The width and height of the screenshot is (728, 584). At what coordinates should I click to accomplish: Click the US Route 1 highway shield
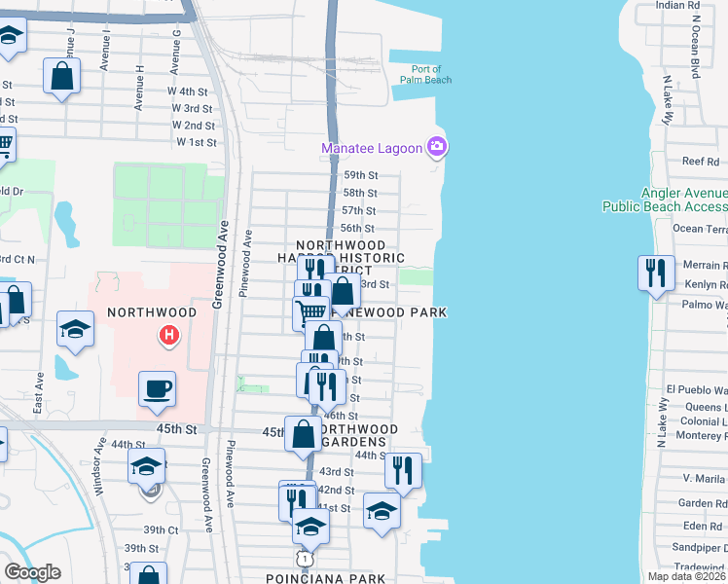pyautogui.click(x=304, y=559)
